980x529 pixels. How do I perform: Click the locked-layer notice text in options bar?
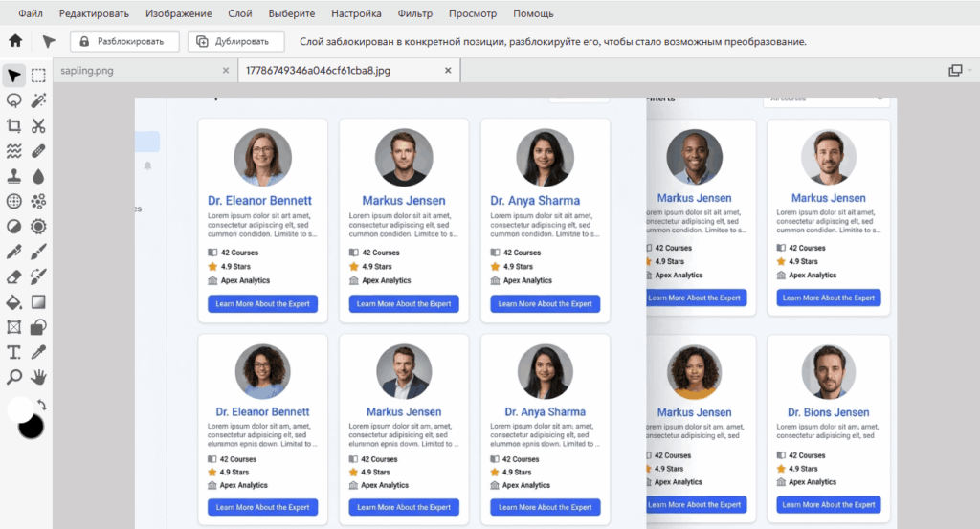pos(553,42)
